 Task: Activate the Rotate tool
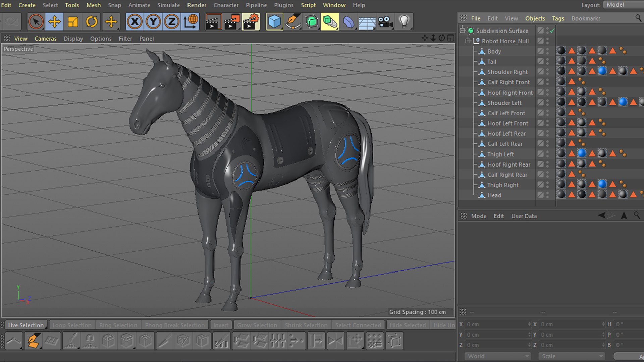coord(91,22)
